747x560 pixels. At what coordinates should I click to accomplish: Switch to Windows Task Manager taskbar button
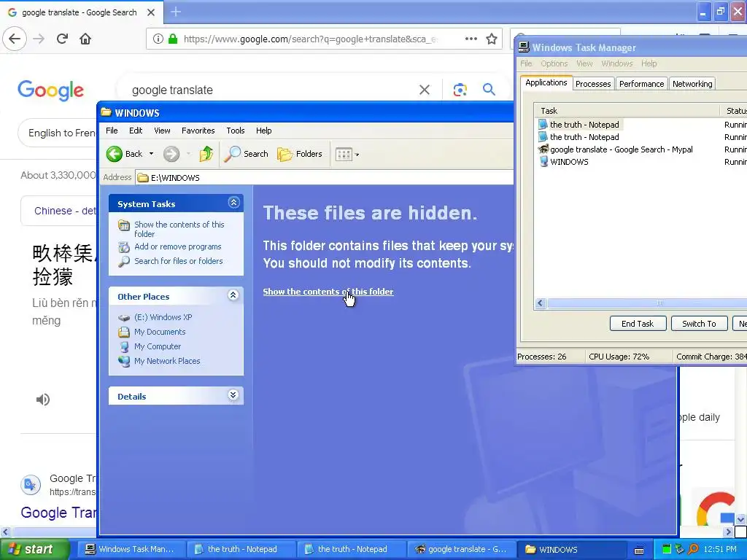tap(130, 550)
